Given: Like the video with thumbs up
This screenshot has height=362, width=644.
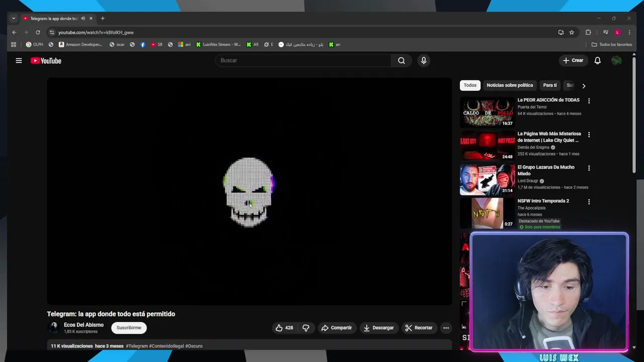Looking at the screenshot, I should pos(284,328).
